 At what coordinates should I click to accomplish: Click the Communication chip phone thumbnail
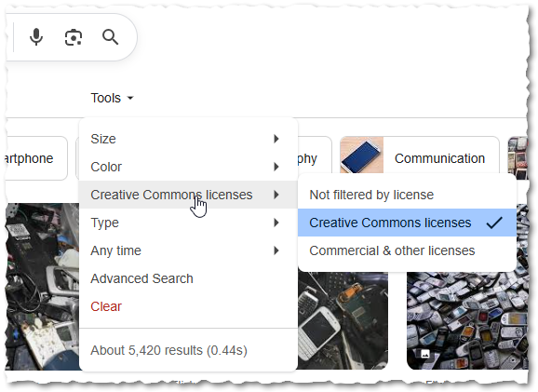click(362, 155)
